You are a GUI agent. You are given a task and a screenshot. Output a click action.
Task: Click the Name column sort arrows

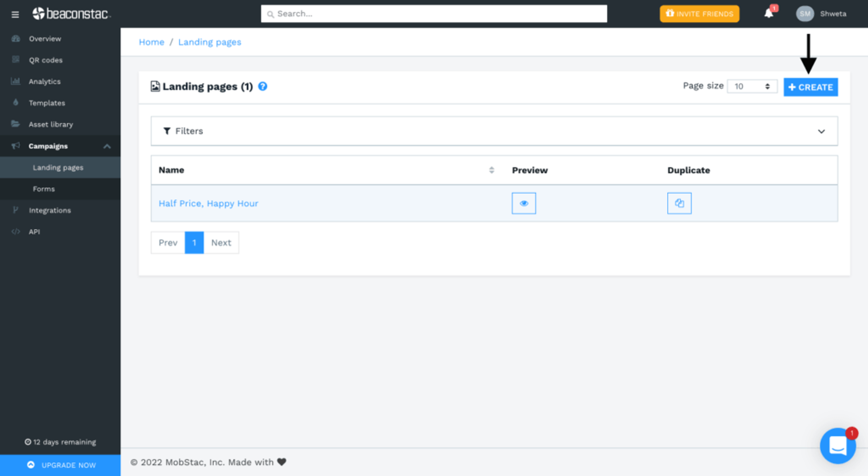pyautogui.click(x=492, y=170)
